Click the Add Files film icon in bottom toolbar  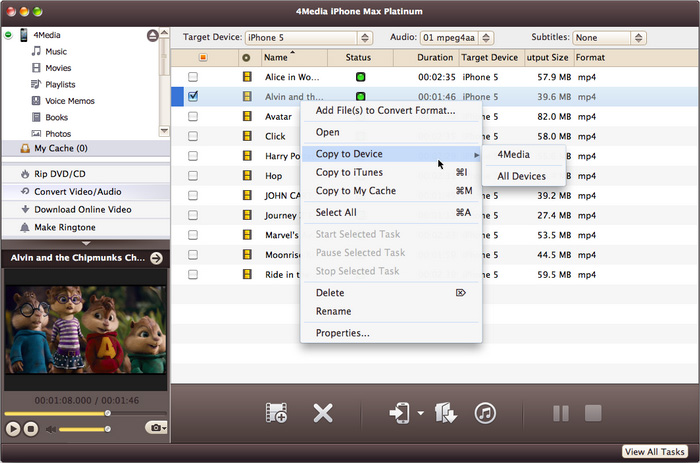pyautogui.click(x=277, y=413)
